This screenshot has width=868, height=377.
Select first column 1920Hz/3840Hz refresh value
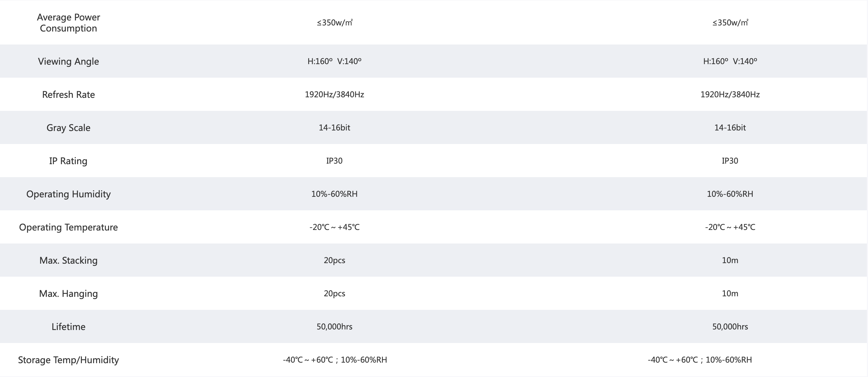click(334, 94)
